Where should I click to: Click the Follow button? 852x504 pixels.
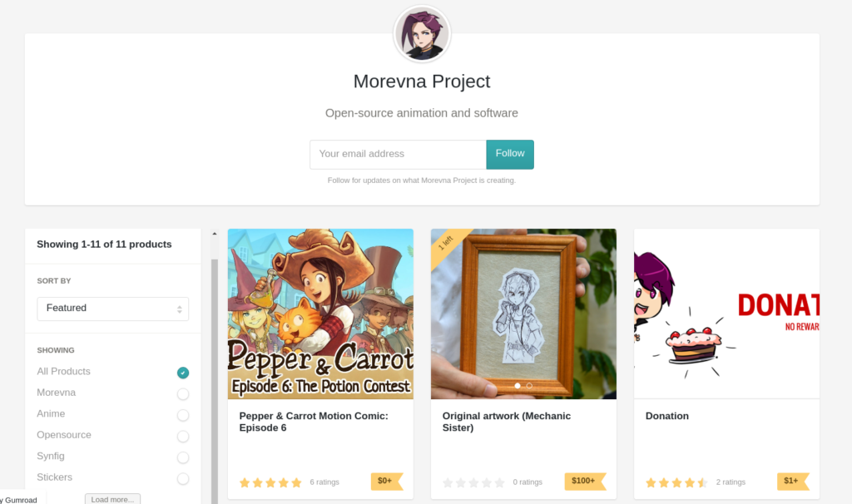pyautogui.click(x=510, y=154)
